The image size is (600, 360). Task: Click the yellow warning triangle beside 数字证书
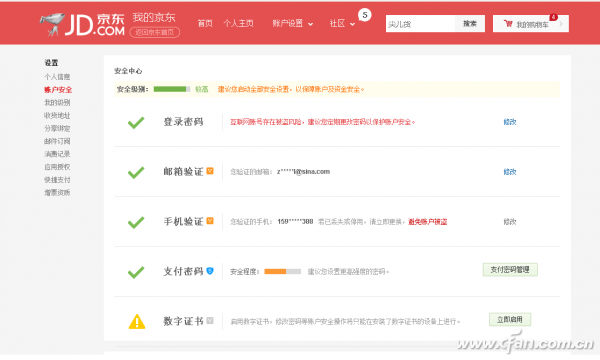tap(137, 321)
